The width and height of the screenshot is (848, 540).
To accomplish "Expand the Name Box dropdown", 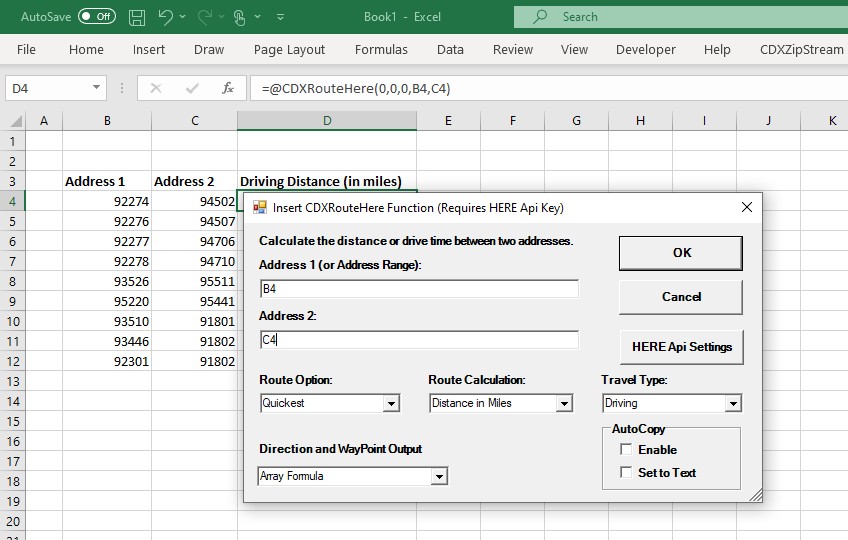I will pos(96,87).
